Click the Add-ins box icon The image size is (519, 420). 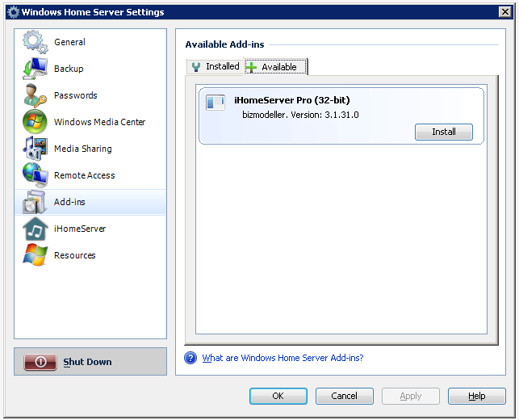point(35,202)
